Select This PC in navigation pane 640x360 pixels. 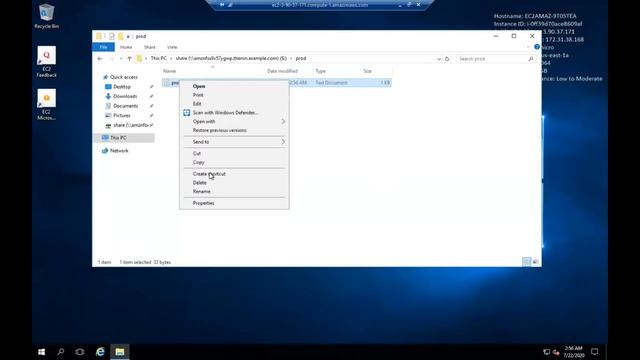pos(124,138)
